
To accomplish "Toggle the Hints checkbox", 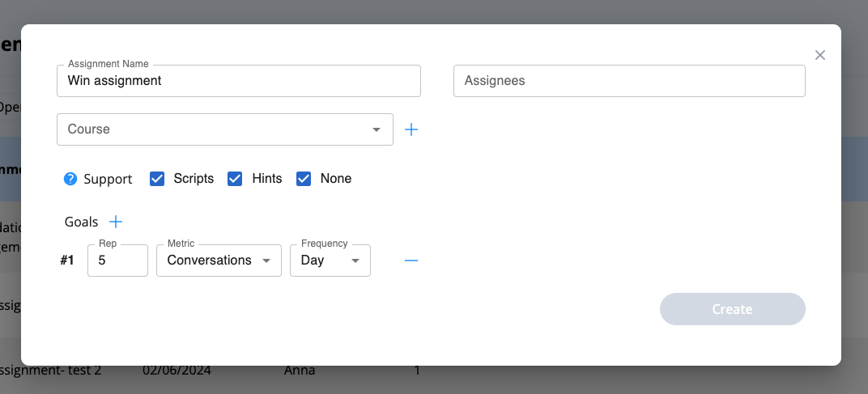I will (x=236, y=179).
